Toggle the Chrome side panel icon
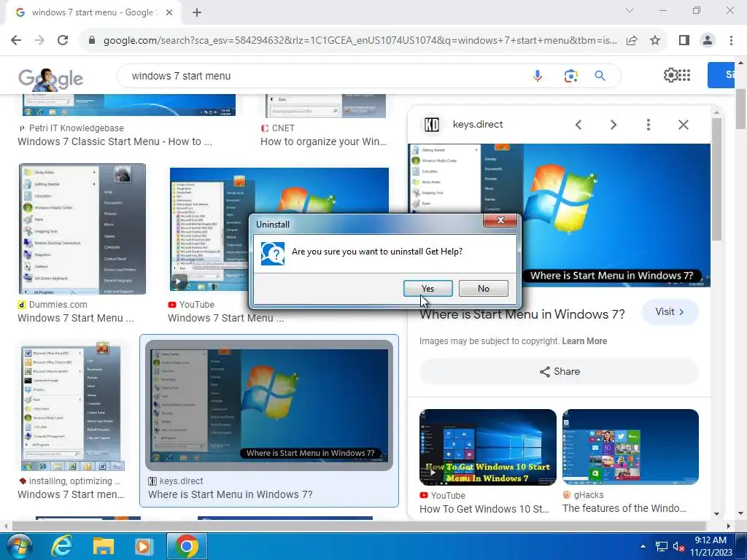 (684, 41)
